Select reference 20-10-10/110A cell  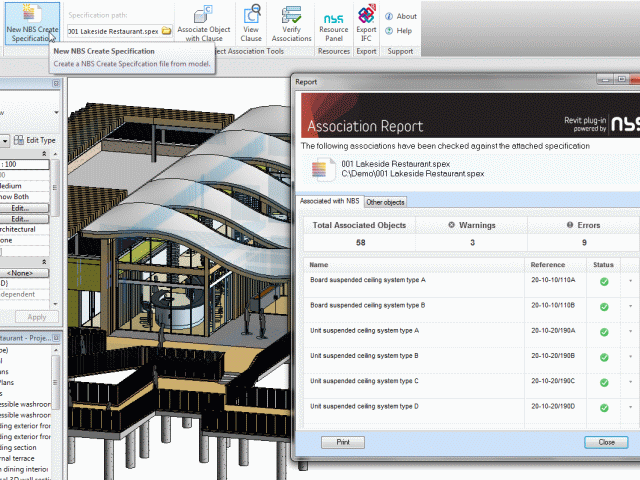[x=553, y=280]
